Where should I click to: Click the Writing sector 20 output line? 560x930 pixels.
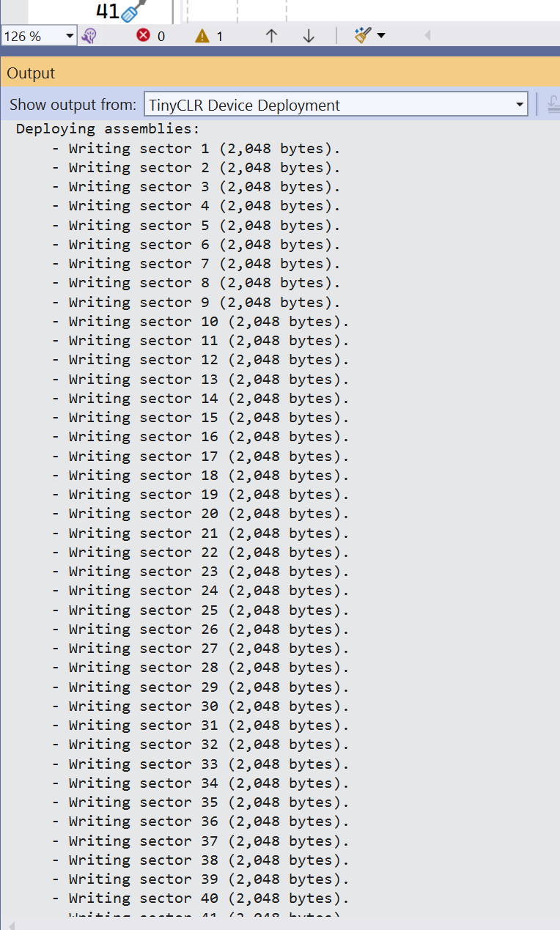click(x=200, y=514)
